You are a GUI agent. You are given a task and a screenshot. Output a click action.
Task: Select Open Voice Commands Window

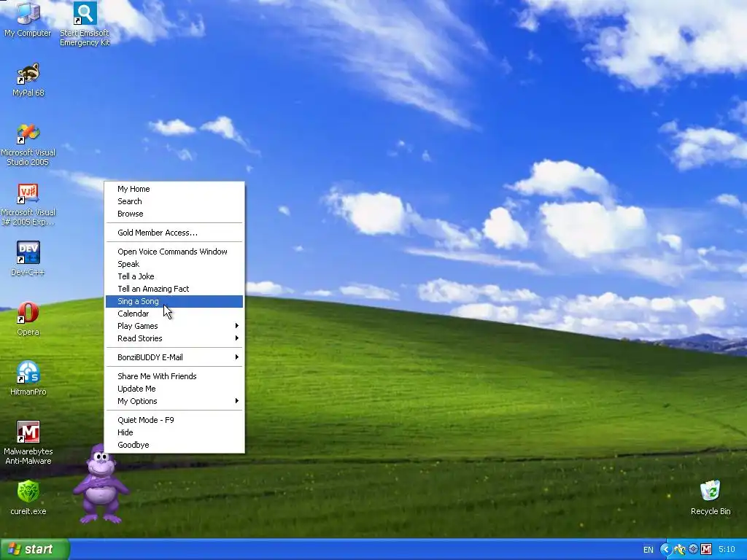[x=174, y=252]
